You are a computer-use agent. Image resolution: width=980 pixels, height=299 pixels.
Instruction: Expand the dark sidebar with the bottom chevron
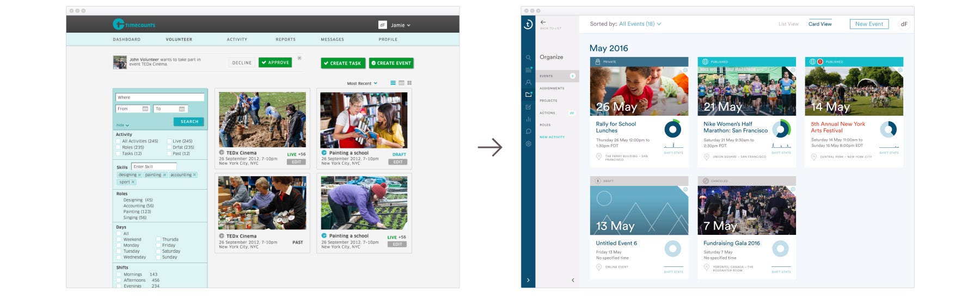[528, 281]
